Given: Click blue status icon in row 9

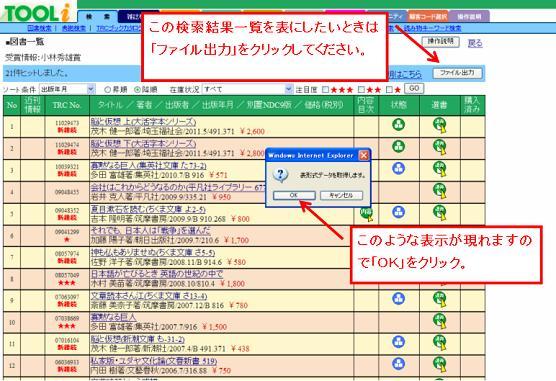Looking at the screenshot, I should point(399,299).
